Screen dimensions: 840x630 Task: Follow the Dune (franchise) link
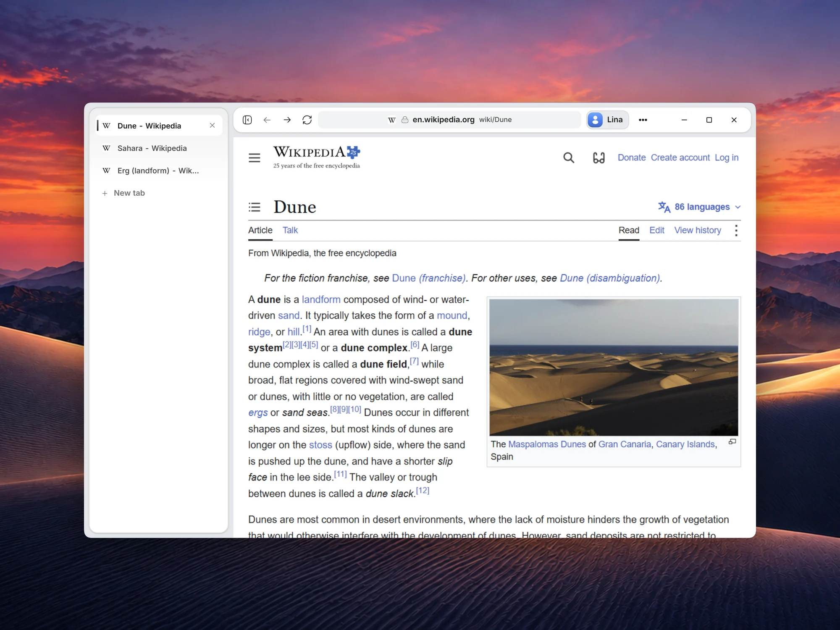428,278
